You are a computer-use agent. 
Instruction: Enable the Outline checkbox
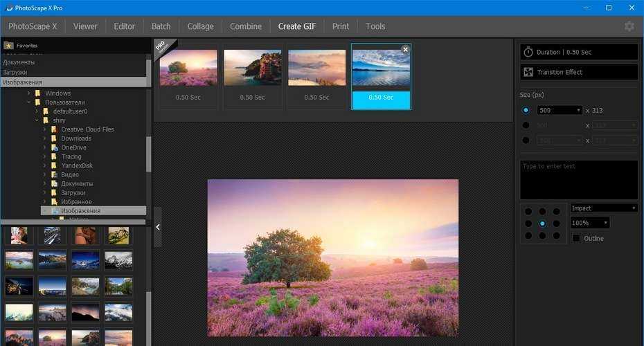click(x=576, y=238)
